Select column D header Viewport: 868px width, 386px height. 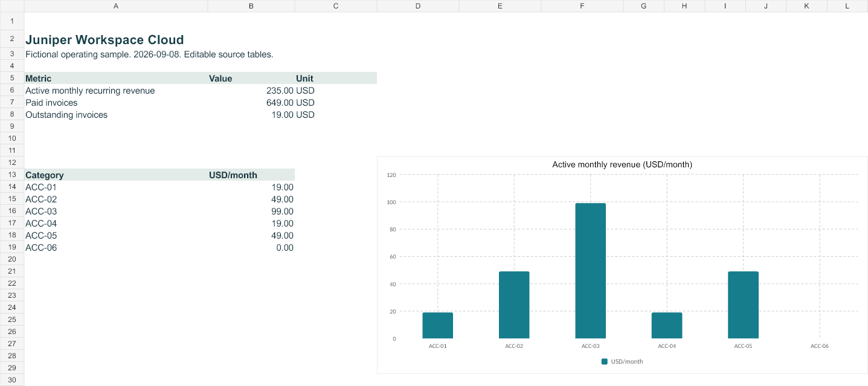coord(418,6)
